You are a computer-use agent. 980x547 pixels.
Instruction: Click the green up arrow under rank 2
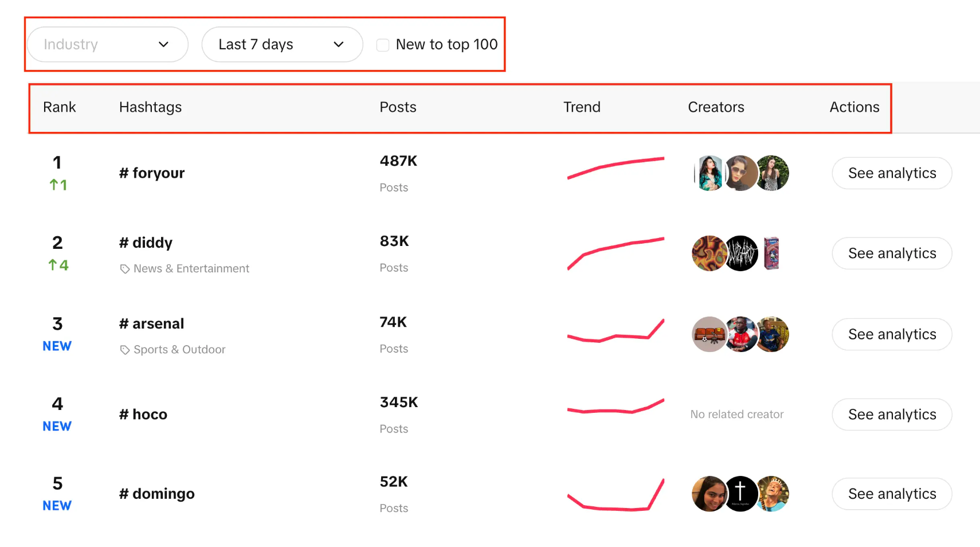(53, 265)
